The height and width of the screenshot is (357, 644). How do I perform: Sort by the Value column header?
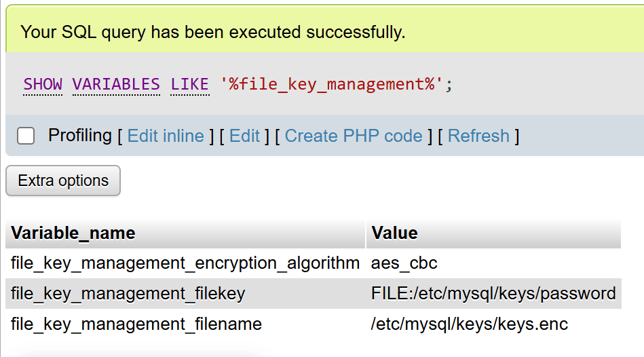(x=394, y=233)
